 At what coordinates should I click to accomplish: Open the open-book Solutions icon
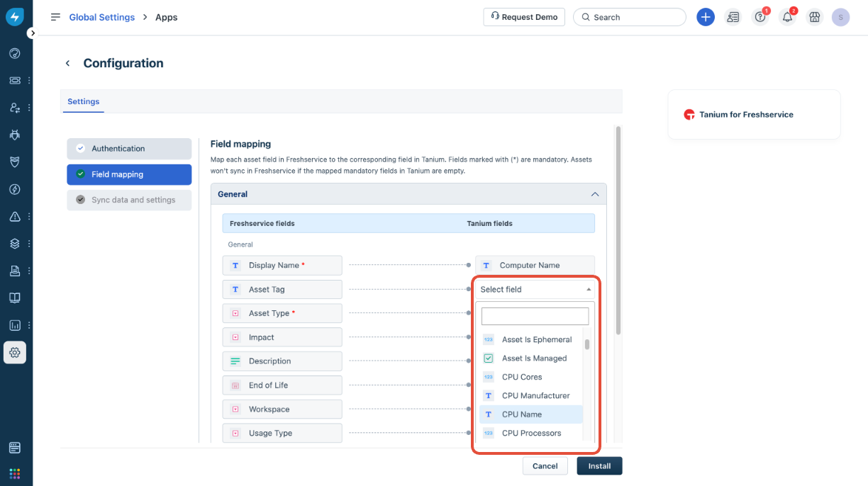point(15,298)
